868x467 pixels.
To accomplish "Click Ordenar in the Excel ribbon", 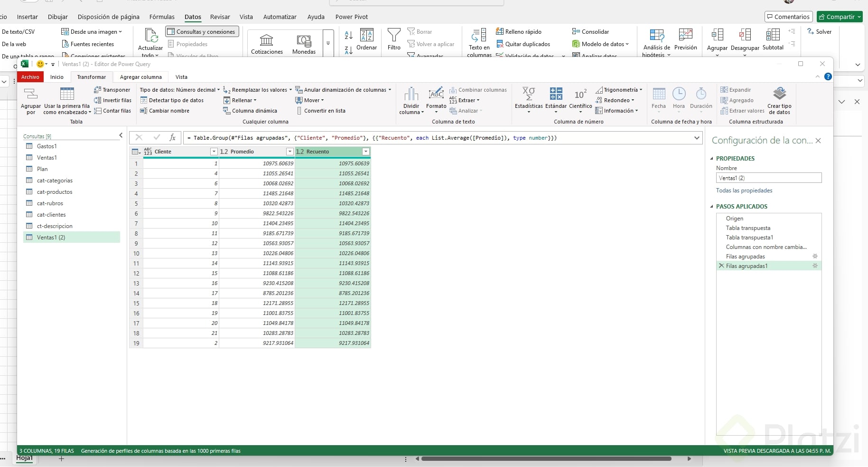I will tap(366, 39).
